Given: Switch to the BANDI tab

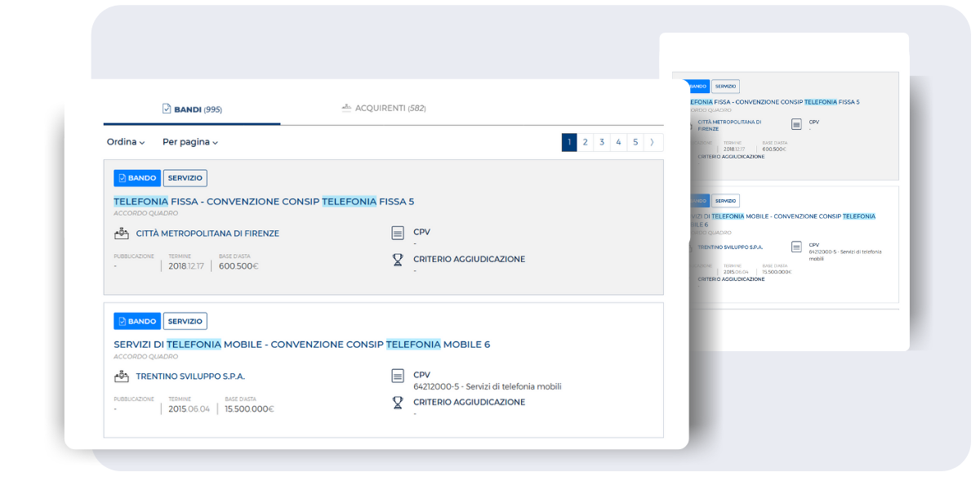Looking at the screenshot, I should click(193, 109).
